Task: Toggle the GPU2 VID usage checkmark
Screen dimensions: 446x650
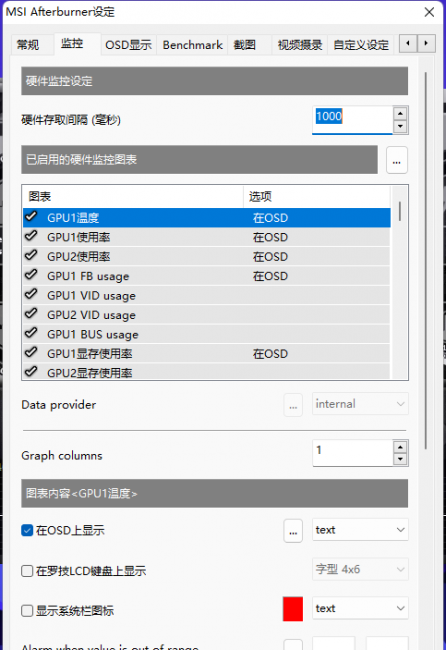Action: (31, 313)
